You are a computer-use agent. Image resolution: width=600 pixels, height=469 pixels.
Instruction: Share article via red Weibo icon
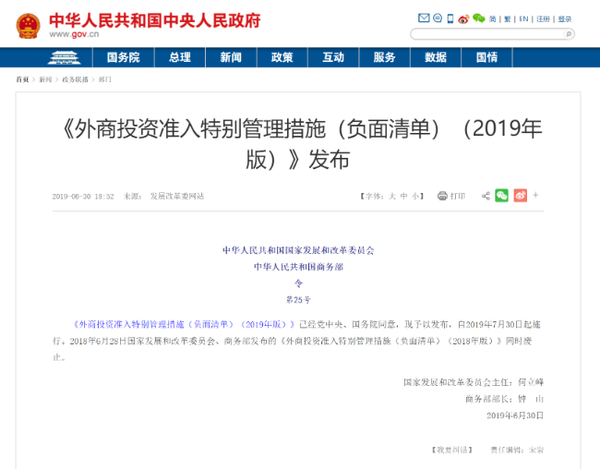click(x=519, y=196)
